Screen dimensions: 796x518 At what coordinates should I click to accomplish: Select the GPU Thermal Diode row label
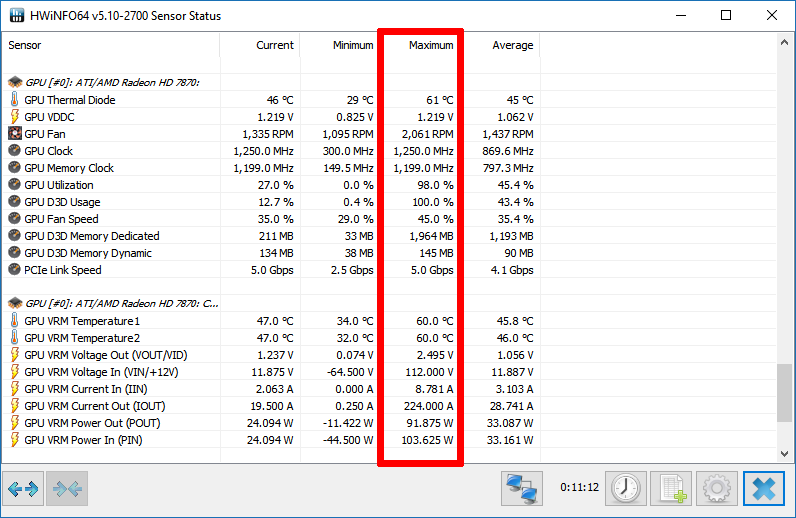pyautogui.click(x=70, y=100)
